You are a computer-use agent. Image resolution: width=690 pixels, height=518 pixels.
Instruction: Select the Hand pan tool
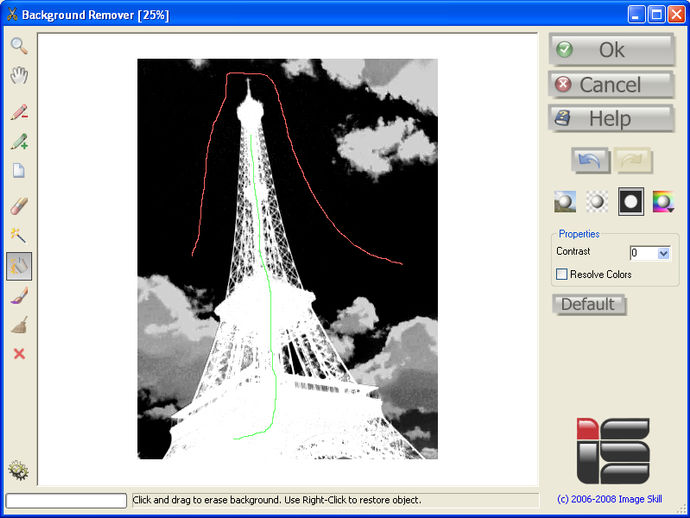[x=19, y=76]
